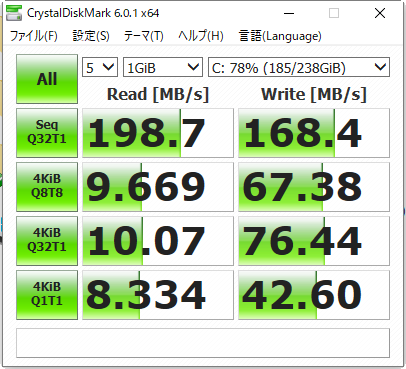Click the 4KiB Q8T8 write value 67.38
406x369 pixels.
coord(314,187)
